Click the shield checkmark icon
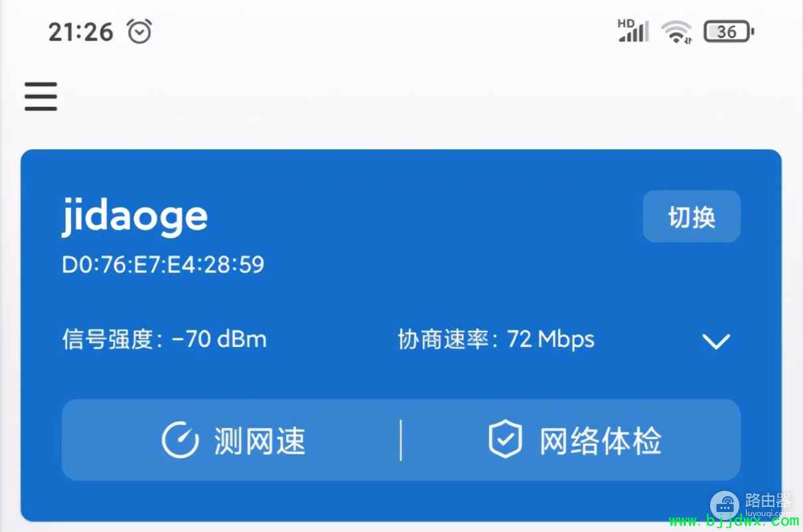This screenshot has height=532, width=803. [x=506, y=440]
